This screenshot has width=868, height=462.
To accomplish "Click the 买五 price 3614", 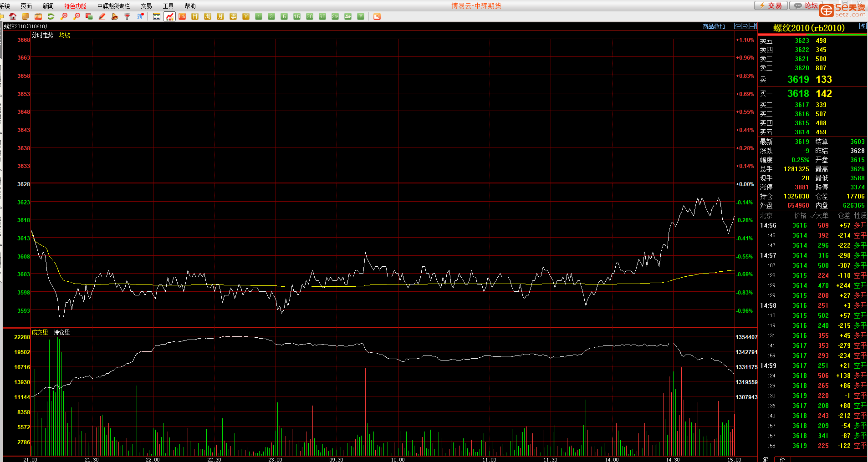I will (802, 132).
